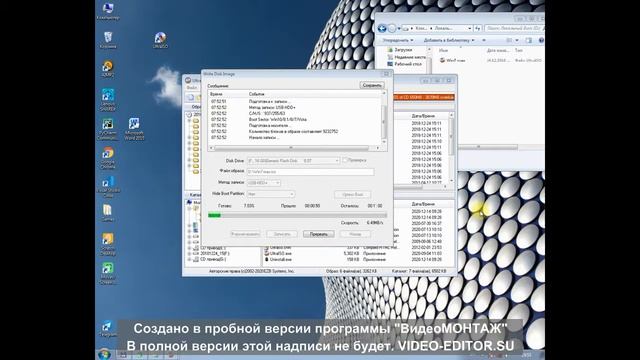Select the Microsoft Word 2010 desktop shortcut
640x360 pixels.
134,129
